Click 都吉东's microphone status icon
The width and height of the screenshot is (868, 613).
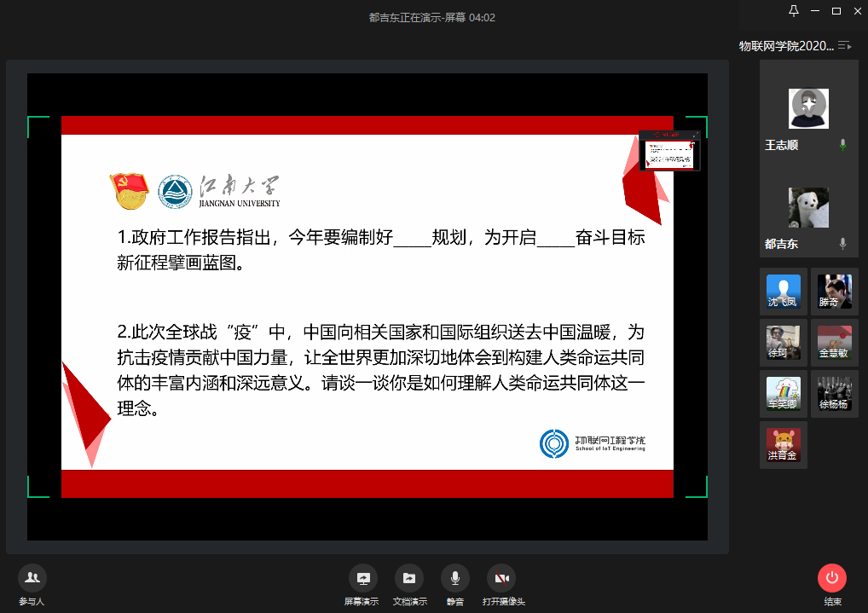(x=842, y=244)
